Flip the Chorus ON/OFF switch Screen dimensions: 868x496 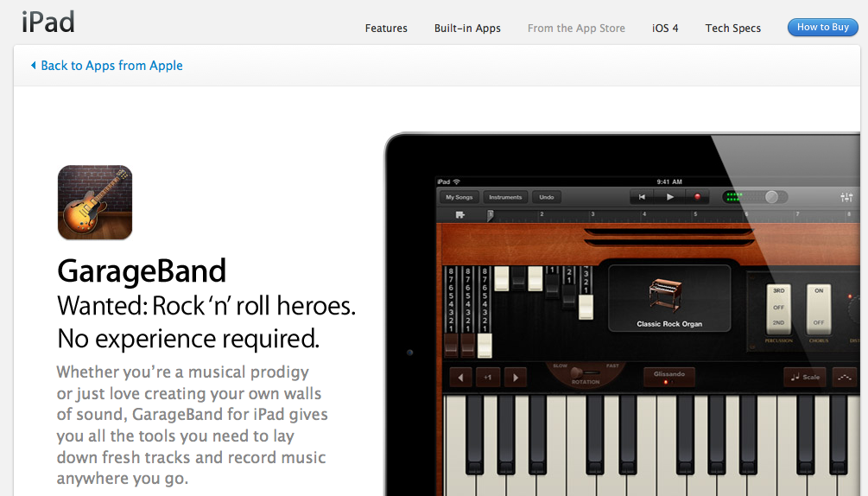click(819, 307)
